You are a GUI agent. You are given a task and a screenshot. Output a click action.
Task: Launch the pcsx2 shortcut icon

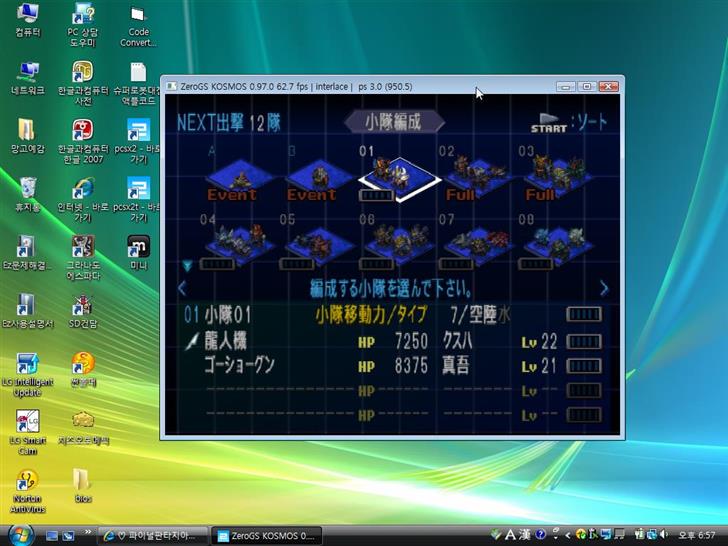pos(138,141)
